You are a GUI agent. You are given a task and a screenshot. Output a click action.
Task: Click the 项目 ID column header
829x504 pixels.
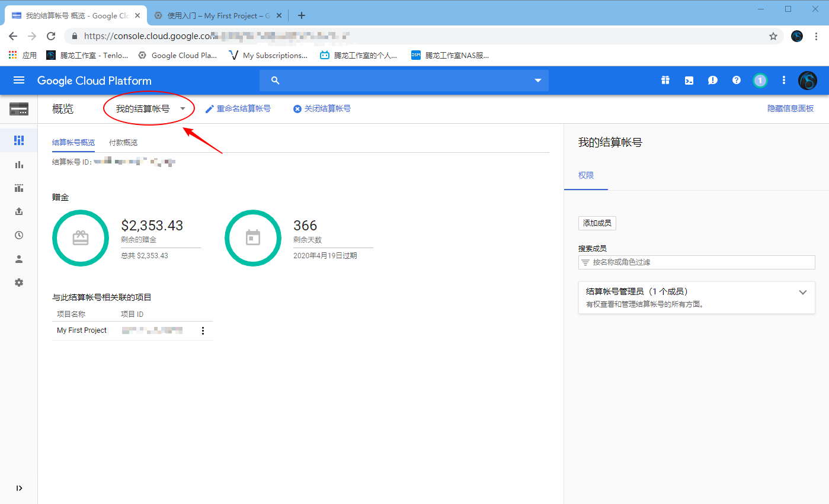tap(132, 314)
